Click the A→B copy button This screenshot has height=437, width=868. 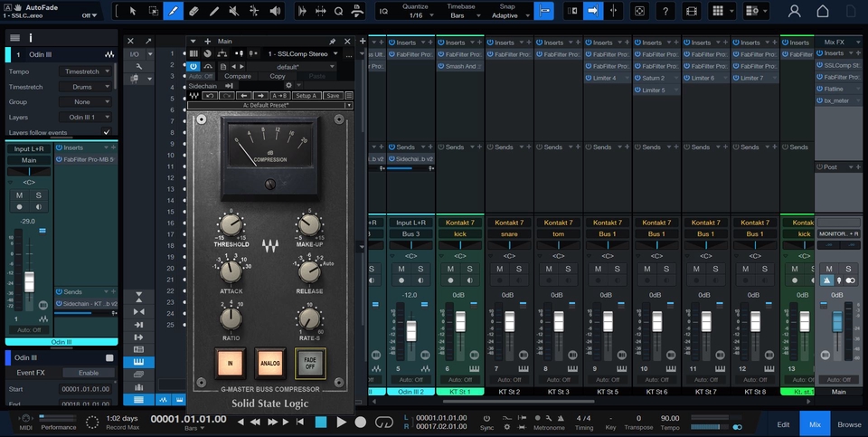click(280, 96)
